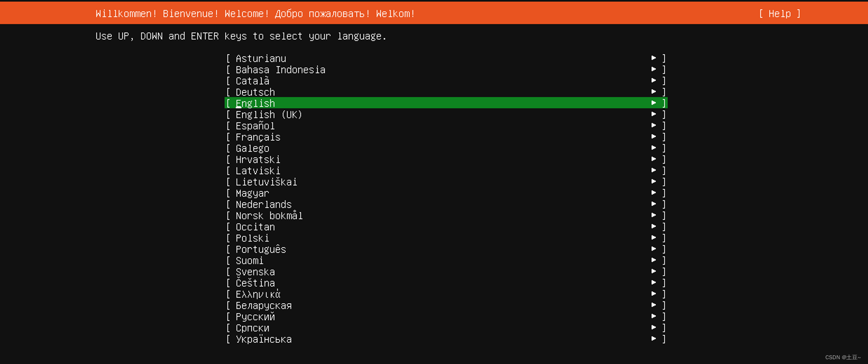This screenshot has height=364, width=868.
Task: Select Español language
Action: click(x=446, y=126)
